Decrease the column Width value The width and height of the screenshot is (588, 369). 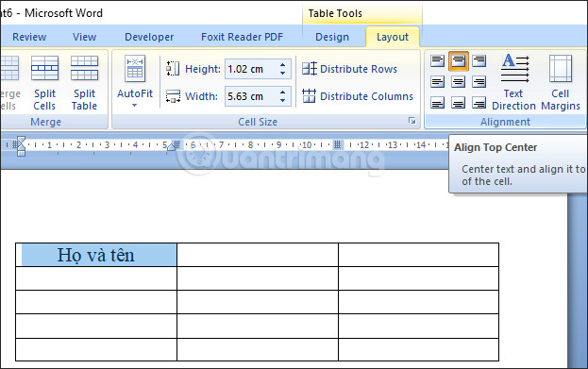(283, 100)
